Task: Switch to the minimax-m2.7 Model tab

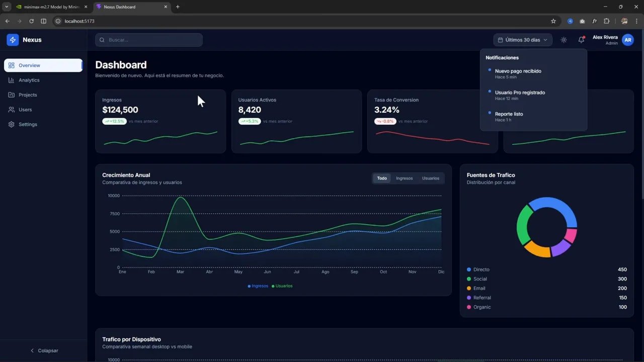Action: (x=51, y=7)
